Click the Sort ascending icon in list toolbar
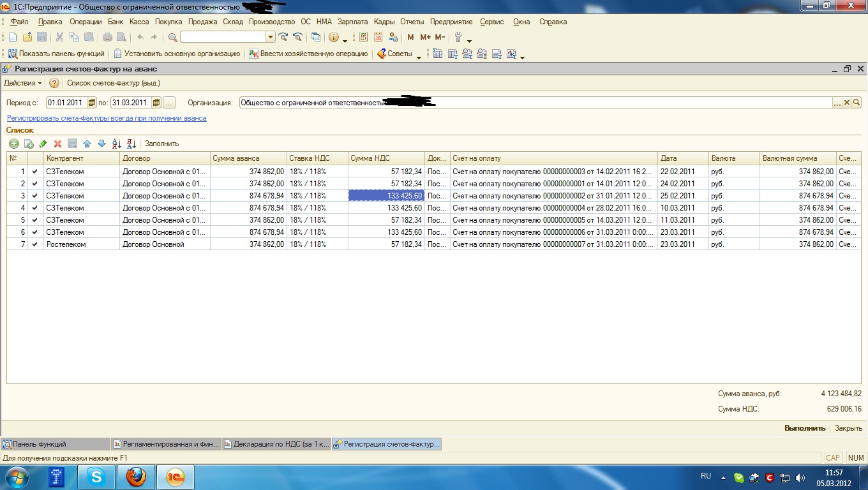This screenshot has width=868, height=490. 116,144
